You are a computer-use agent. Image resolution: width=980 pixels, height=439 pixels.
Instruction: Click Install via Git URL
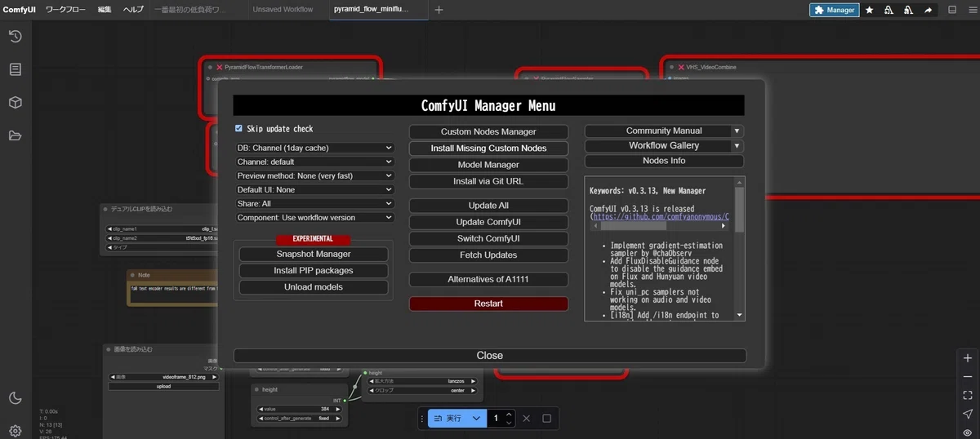[488, 181]
